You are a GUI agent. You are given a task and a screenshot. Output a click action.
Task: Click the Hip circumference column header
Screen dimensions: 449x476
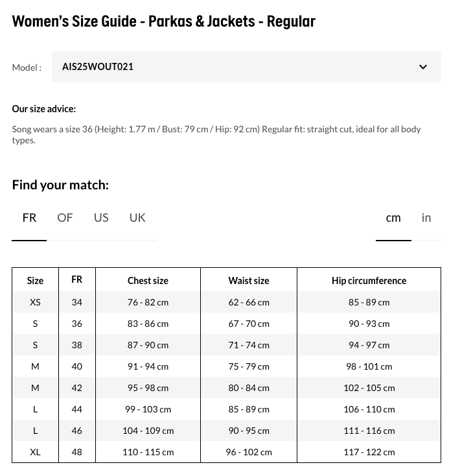coord(369,281)
